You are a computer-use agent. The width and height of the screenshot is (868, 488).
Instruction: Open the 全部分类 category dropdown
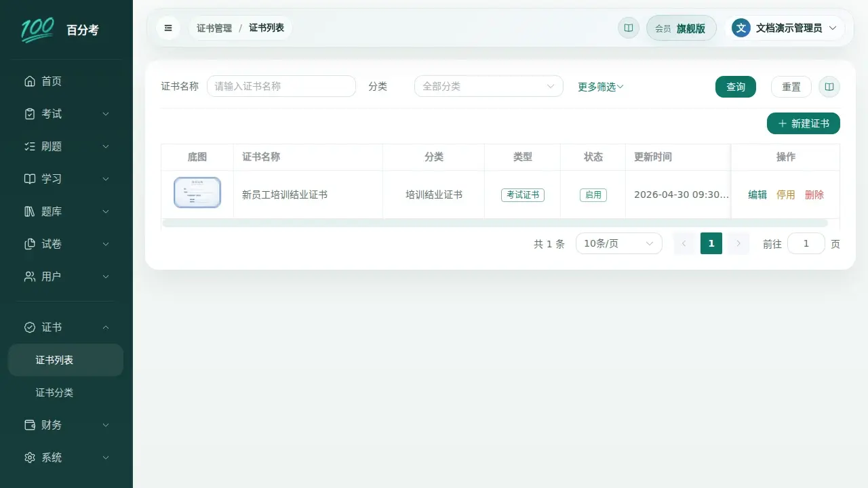pos(489,86)
